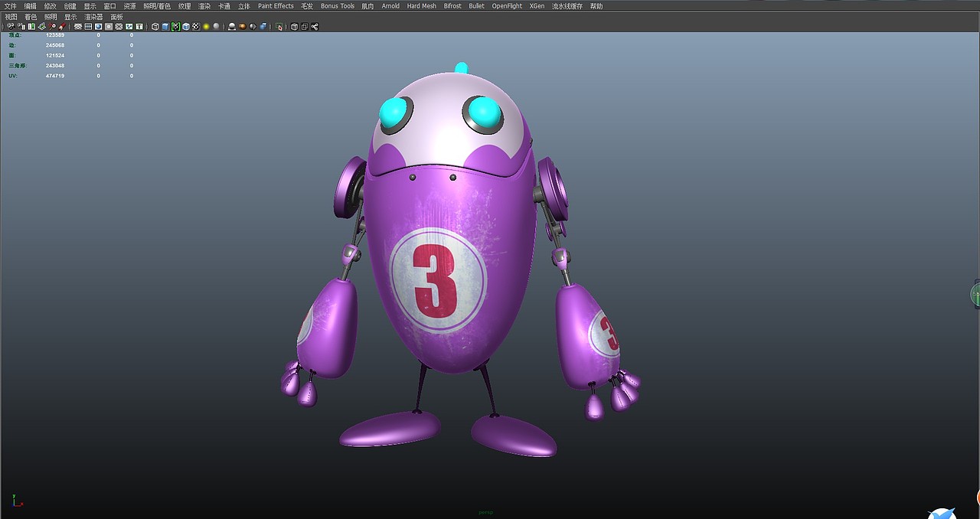
Task: Click the 边 count value 245068
Action: (x=55, y=45)
